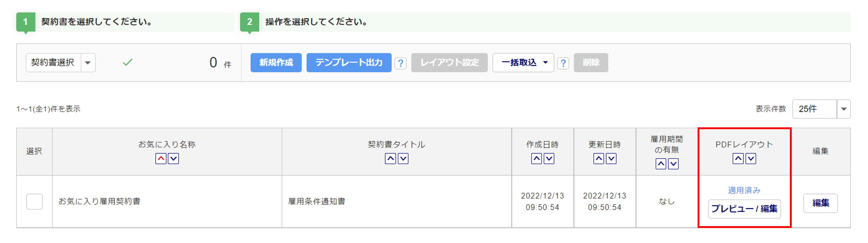Sort 契約書タイトル column ascending

390,159
